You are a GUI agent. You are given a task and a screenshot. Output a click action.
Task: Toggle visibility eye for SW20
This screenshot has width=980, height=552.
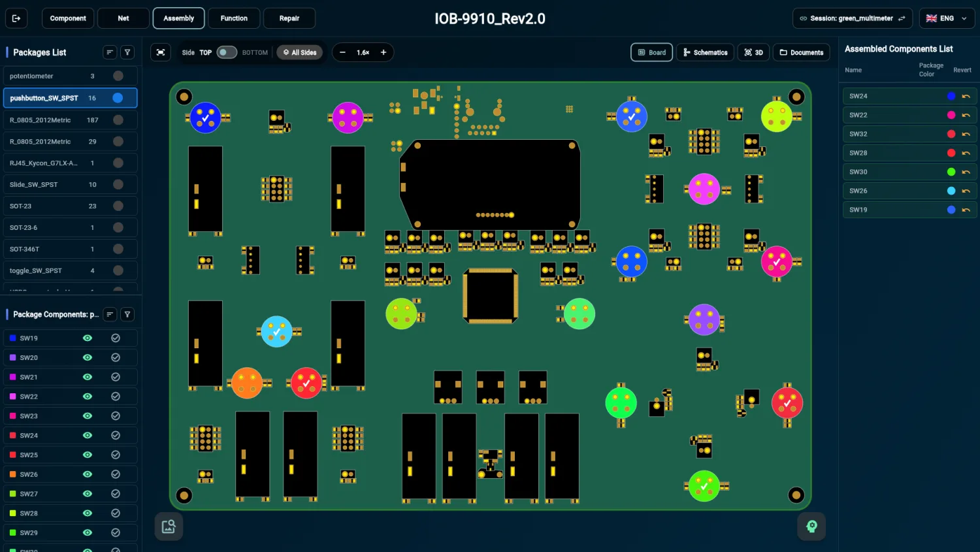point(88,357)
